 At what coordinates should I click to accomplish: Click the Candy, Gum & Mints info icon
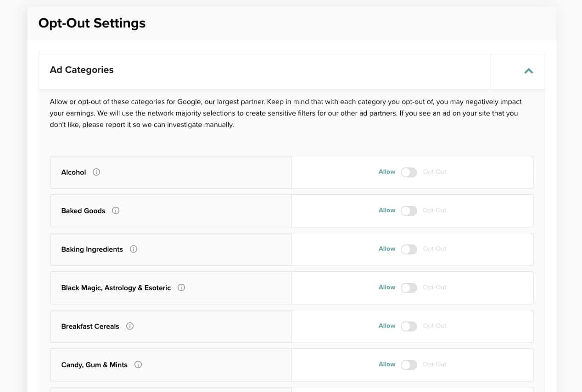tap(138, 364)
